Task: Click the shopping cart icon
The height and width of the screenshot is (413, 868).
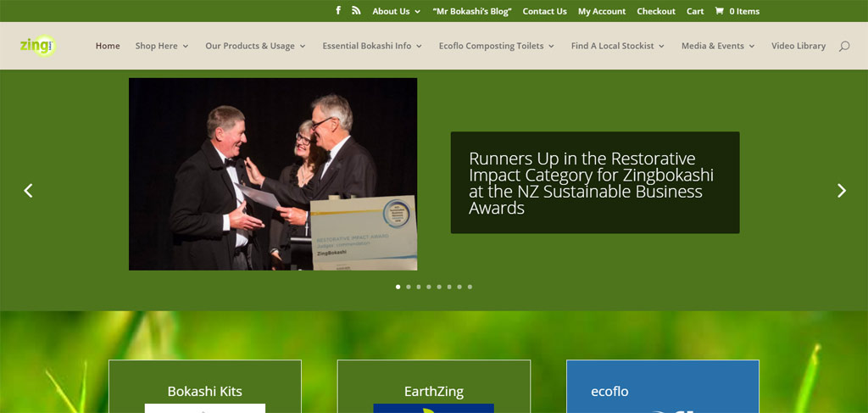Action: pos(719,11)
